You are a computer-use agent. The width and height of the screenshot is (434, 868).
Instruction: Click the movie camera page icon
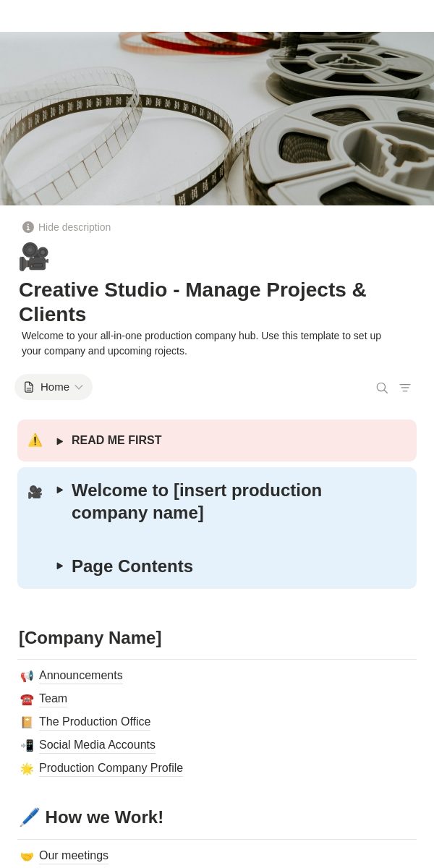[x=33, y=257]
